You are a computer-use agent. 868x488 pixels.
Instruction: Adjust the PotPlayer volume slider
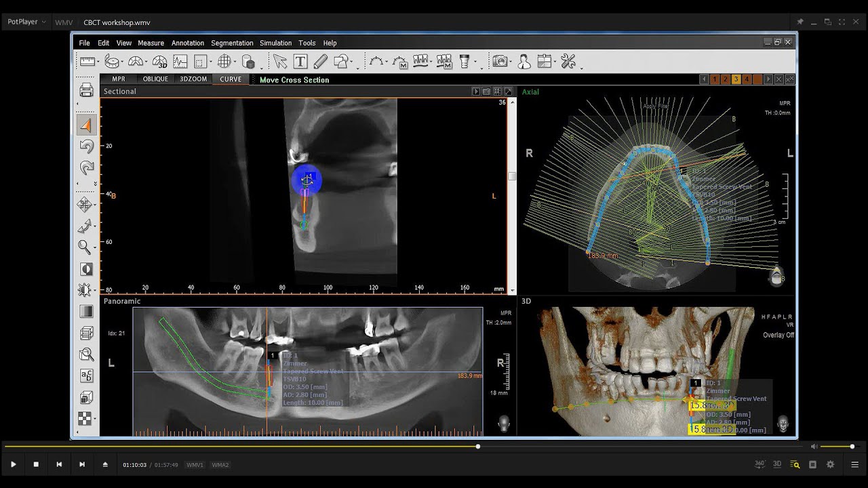(x=839, y=447)
